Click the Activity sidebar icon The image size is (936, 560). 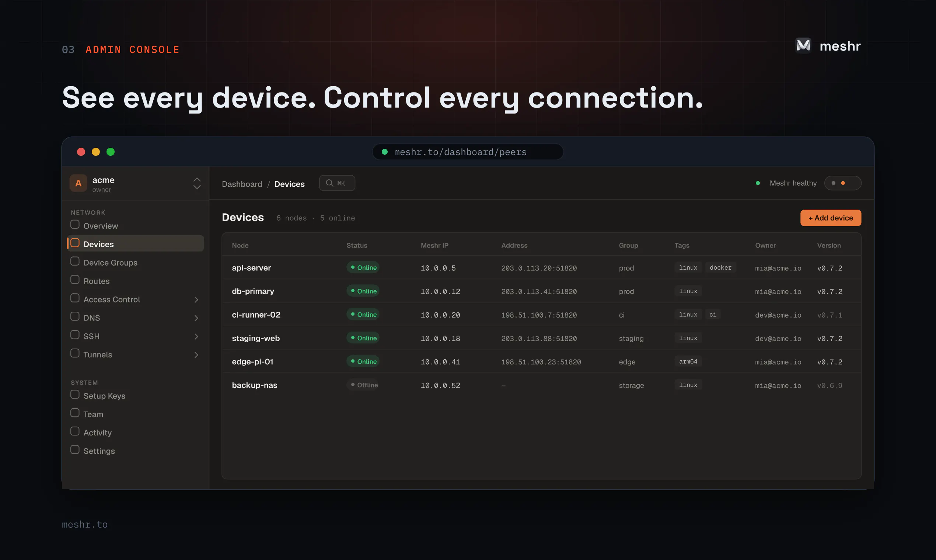pos(75,432)
